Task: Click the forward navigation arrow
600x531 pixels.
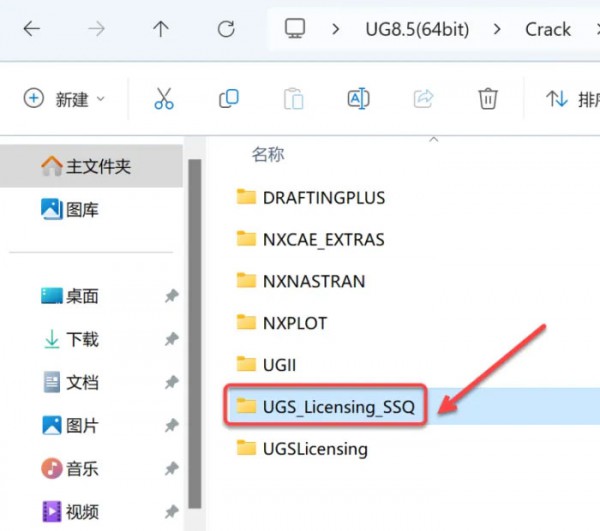Action: (x=96, y=29)
